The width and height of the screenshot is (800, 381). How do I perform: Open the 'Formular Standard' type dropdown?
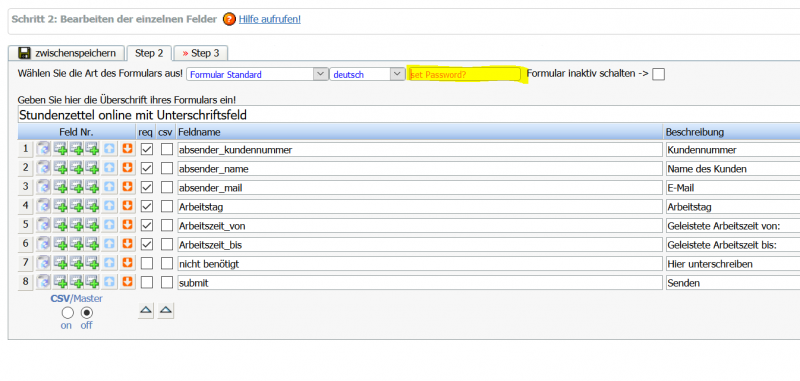click(x=257, y=74)
